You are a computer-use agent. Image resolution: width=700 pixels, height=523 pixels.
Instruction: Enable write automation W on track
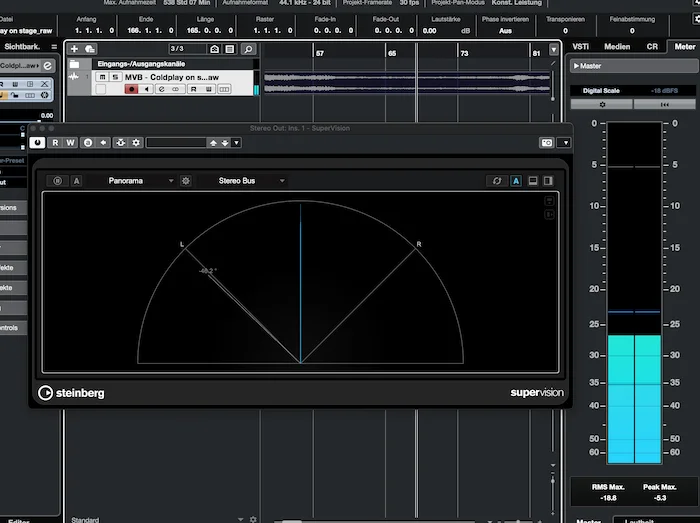208,89
